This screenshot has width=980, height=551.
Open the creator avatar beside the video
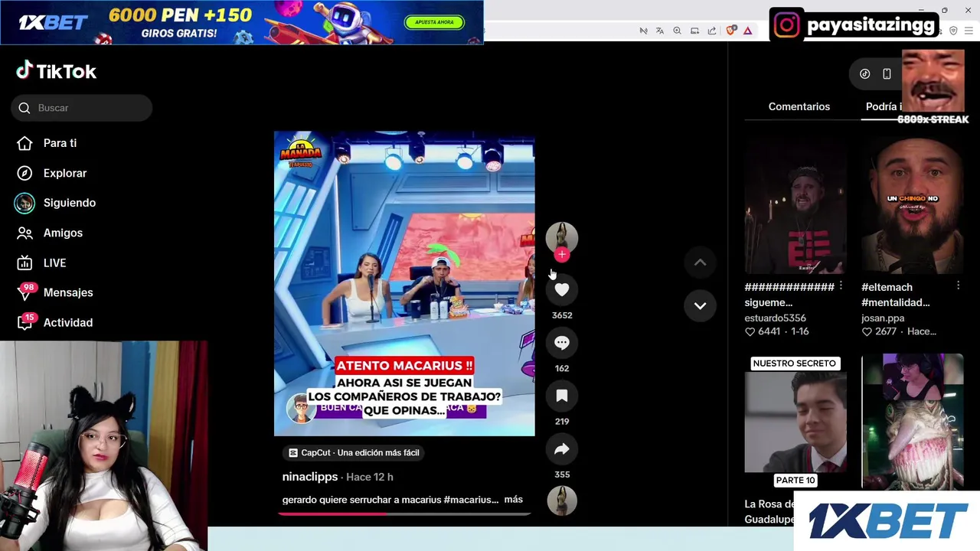pyautogui.click(x=562, y=237)
